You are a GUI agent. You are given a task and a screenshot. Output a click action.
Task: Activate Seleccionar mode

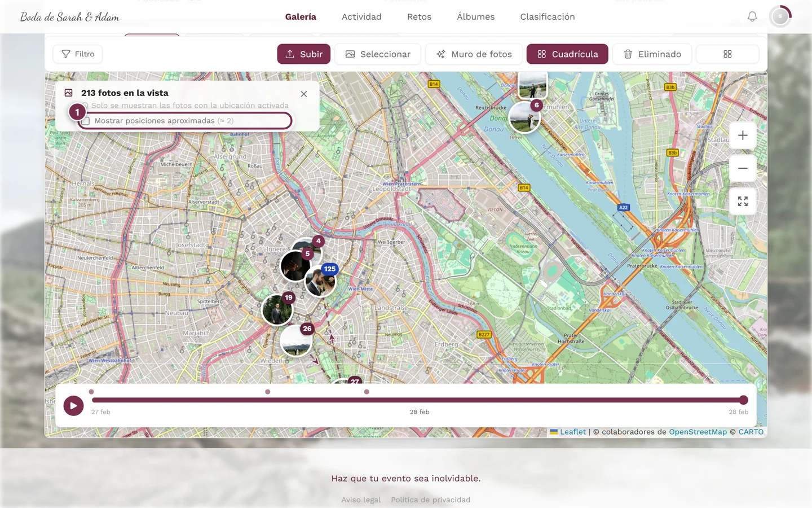point(378,54)
